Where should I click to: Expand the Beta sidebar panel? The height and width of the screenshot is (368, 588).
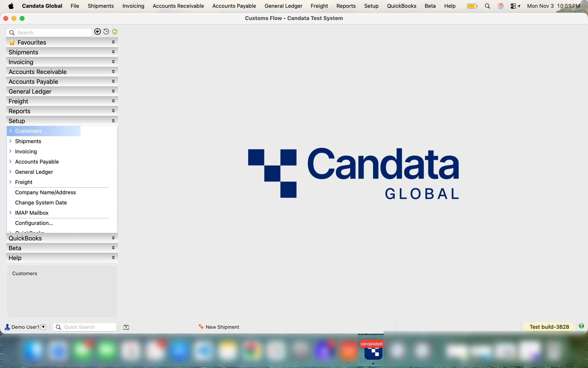[x=113, y=248]
